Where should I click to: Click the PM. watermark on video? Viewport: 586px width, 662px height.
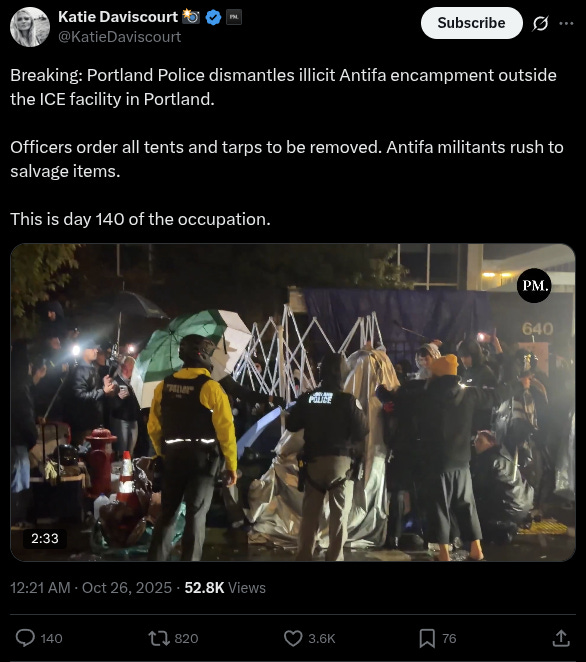(534, 285)
